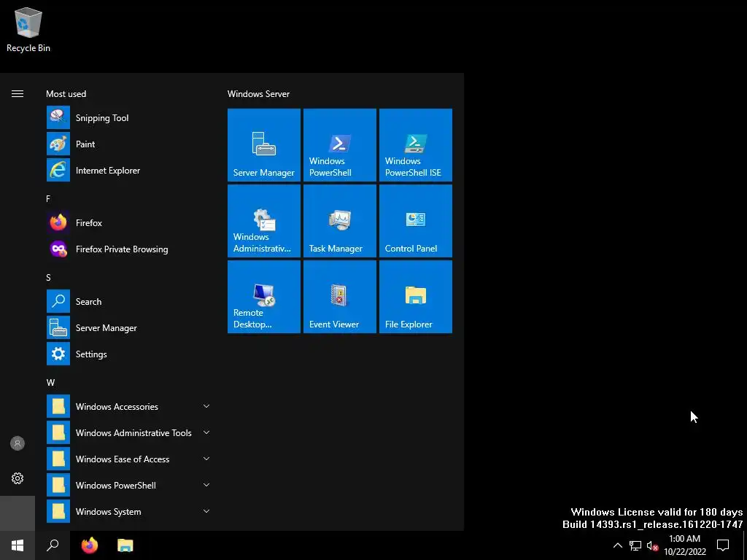Open Internet Explorer in the Most used list
The image size is (747, 560).
[x=128, y=170]
